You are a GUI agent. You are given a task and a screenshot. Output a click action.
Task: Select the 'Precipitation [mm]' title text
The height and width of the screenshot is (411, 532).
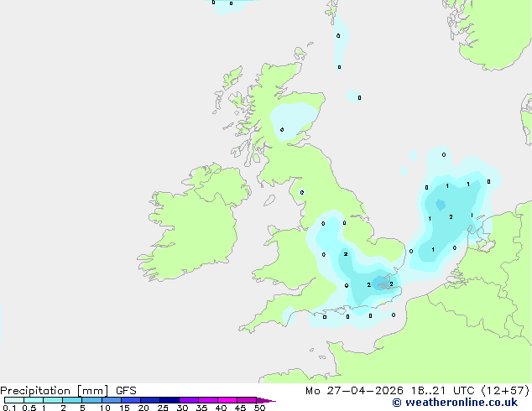click(x=55, y=391)
